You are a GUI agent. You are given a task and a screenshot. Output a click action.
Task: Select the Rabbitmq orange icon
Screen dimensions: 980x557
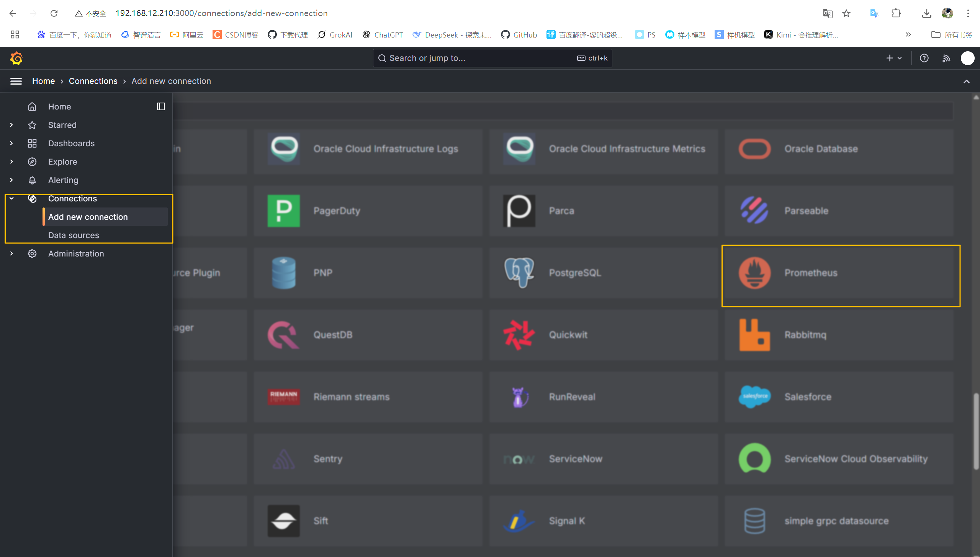point(754,335)
